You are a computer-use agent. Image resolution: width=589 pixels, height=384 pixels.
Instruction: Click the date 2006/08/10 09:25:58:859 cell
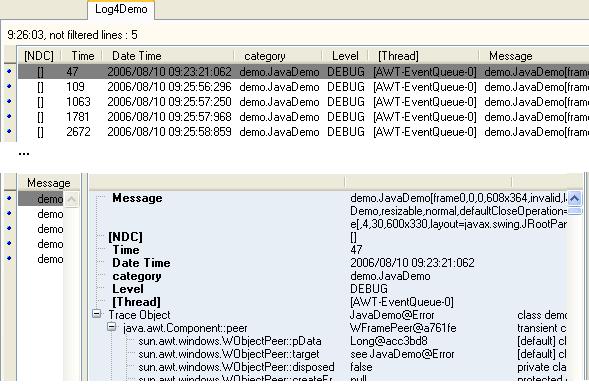point(169,132)
